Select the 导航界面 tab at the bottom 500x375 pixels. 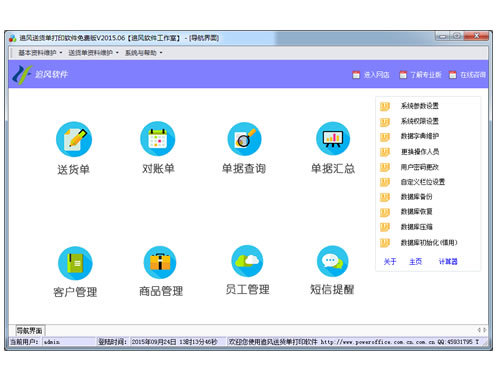click(x=30, y=331)
